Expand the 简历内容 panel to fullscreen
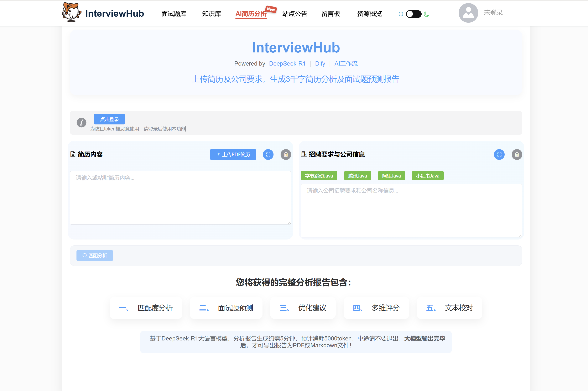The image size is (588, 391). click(268, 155)
